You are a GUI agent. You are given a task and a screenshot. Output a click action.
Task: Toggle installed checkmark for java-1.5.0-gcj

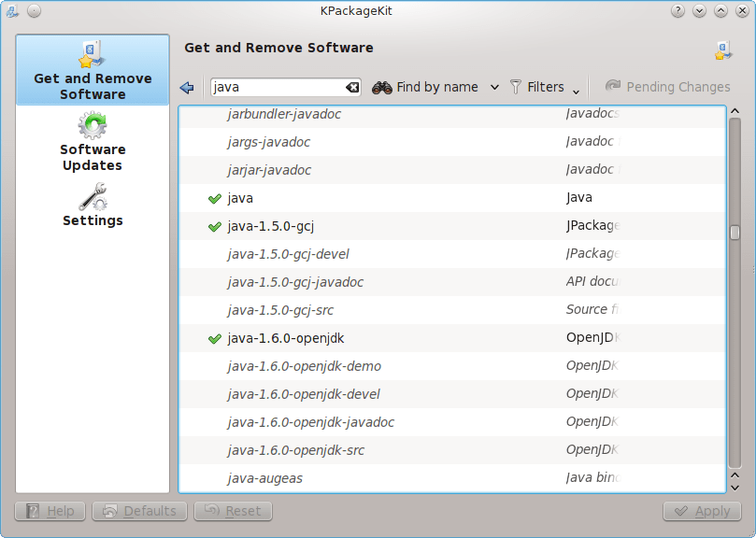215,226
